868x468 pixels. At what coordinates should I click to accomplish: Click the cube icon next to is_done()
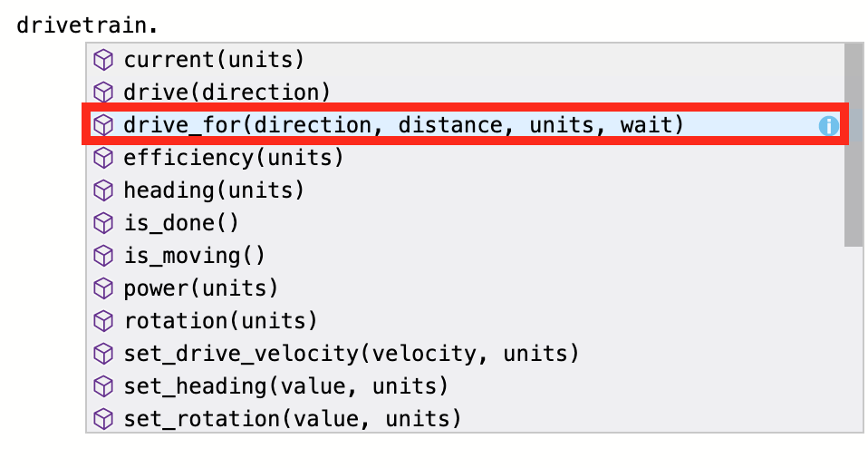(104, 223)
